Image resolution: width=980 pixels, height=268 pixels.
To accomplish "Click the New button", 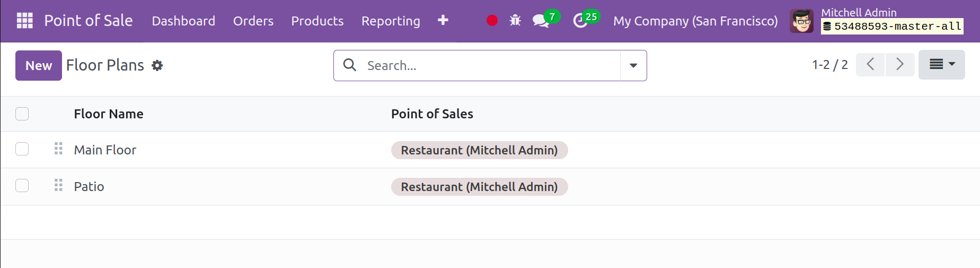I will tap(39, 65).
